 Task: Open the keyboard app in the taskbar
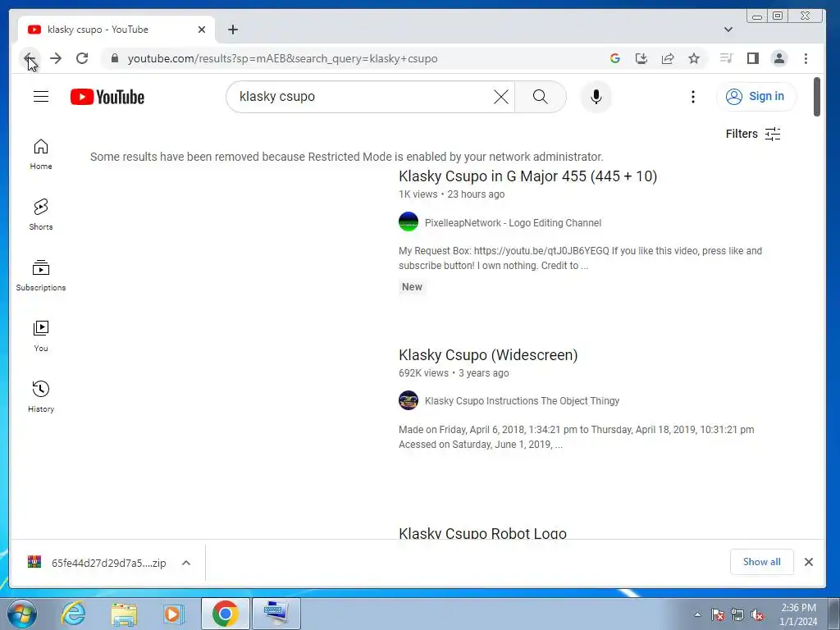click(276, 614)
